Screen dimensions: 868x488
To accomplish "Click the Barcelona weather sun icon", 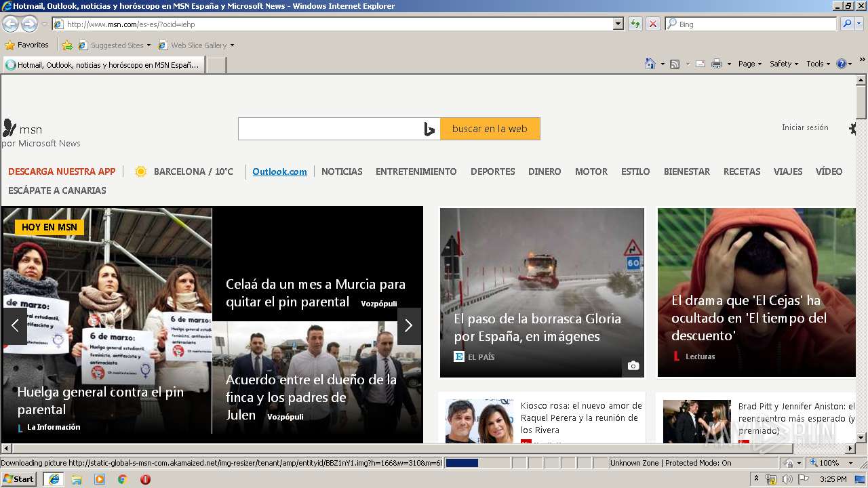I will pyautogui.click(x=140, y=171).
